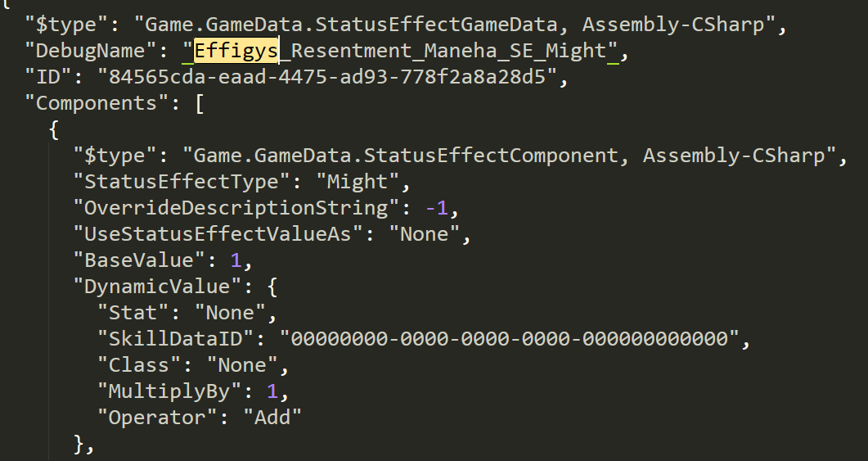868x461 pixels.
Task: Click the purple -1 OverrideDescriptionString value
Action: 436,208
